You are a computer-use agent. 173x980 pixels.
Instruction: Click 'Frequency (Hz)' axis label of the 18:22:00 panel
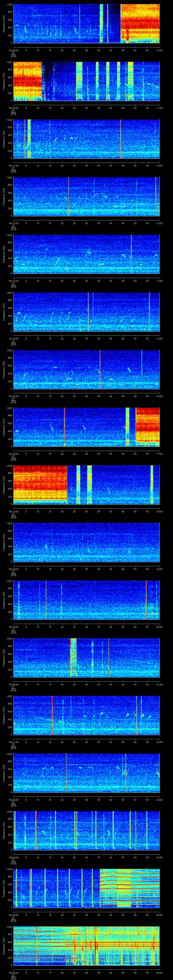4,773
